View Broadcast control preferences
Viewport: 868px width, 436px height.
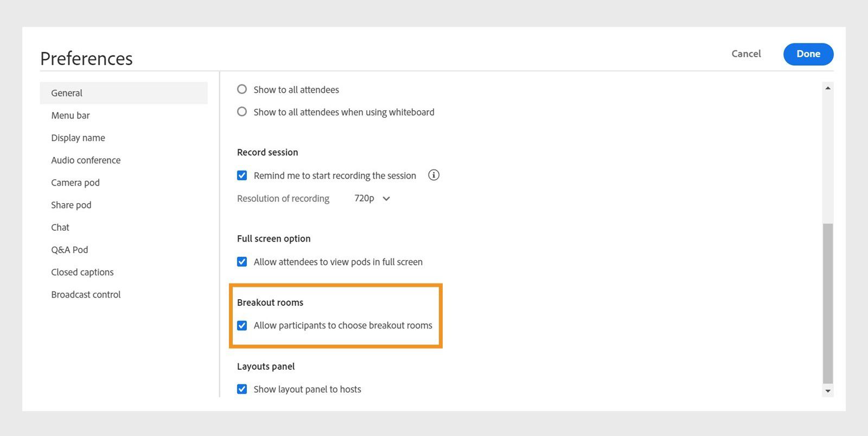(86, 294)
